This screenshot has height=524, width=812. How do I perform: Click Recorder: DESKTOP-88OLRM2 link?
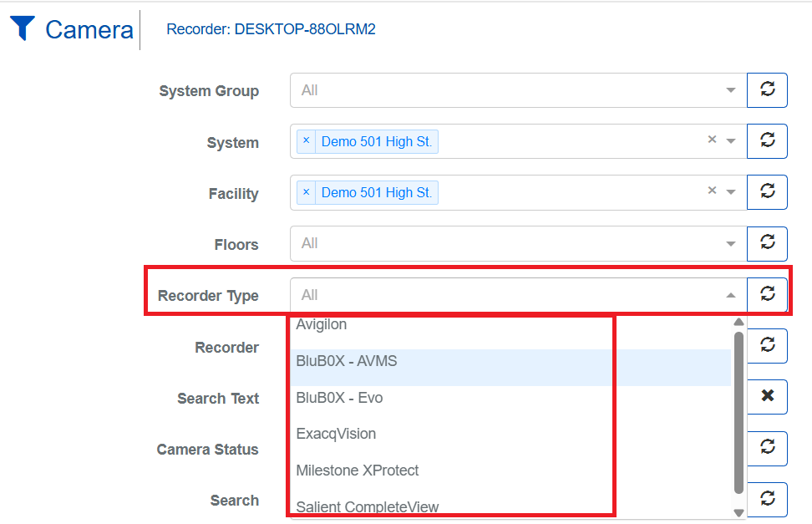[271, 29]
